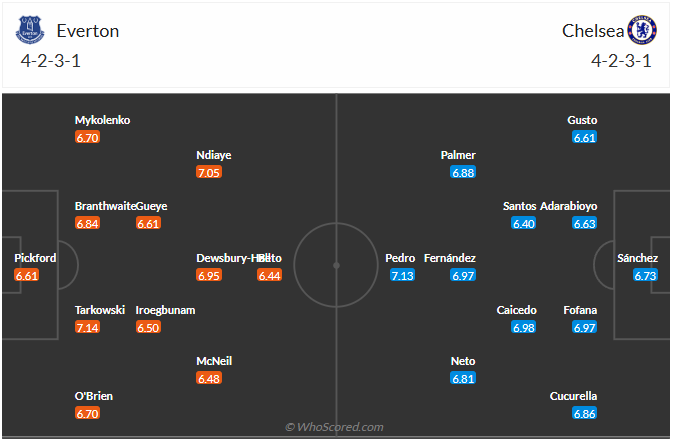Select Sánchez's 6.73 rating badge
The width and height of the screenshot is (673, 439).
(x=645, y=275)
